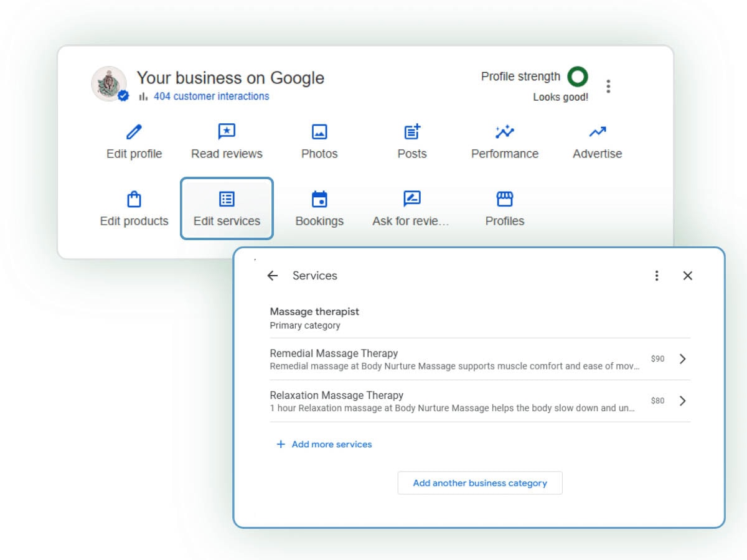Close the Services panel

pyautogui.click(x=687, y=276)
